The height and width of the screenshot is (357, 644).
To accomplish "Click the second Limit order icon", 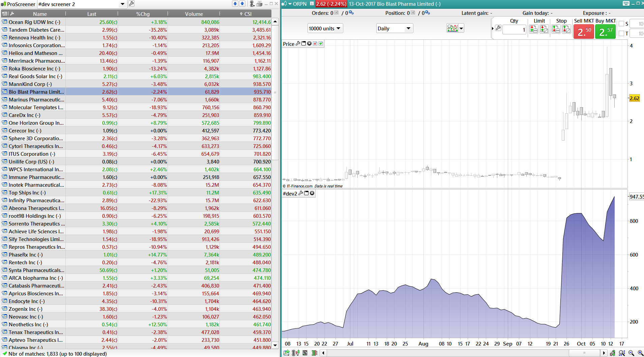I will [544, 29].
